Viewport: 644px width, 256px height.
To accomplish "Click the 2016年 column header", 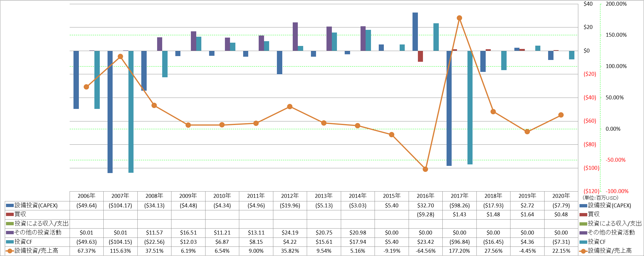I will (425, 196).
